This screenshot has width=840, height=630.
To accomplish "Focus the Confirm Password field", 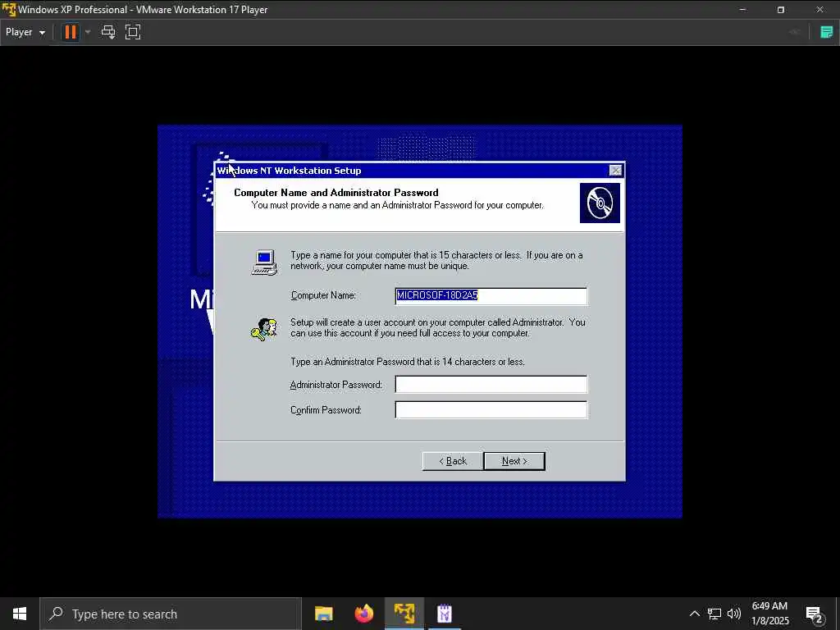I will point(491,410).
